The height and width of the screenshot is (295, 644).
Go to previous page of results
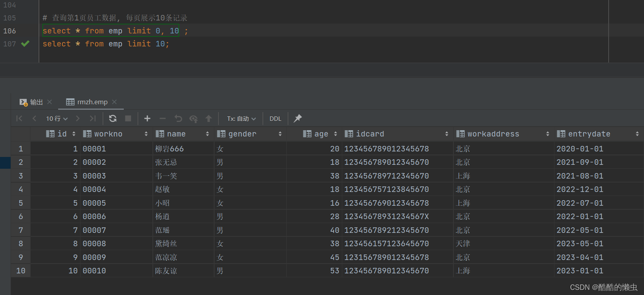tap(34, 118)
